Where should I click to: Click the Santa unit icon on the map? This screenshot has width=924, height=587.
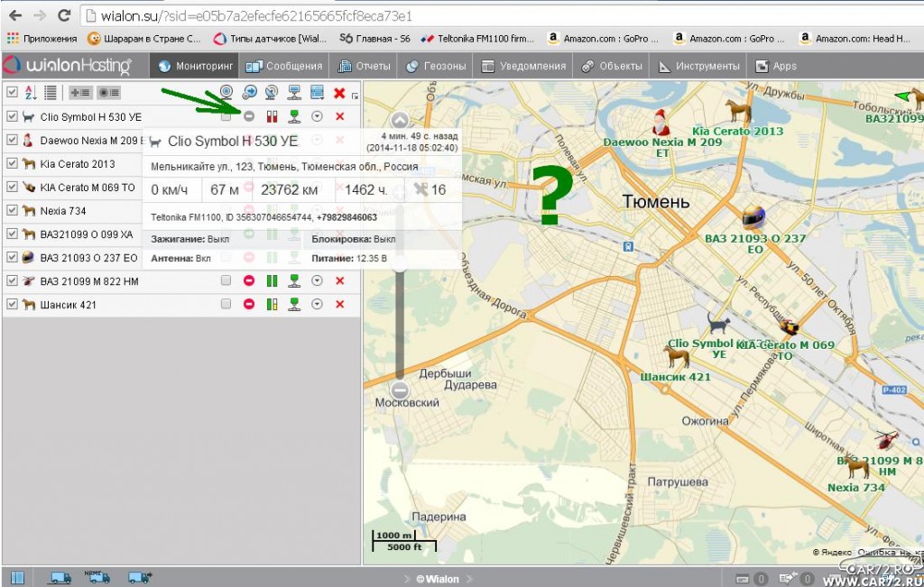661,122
